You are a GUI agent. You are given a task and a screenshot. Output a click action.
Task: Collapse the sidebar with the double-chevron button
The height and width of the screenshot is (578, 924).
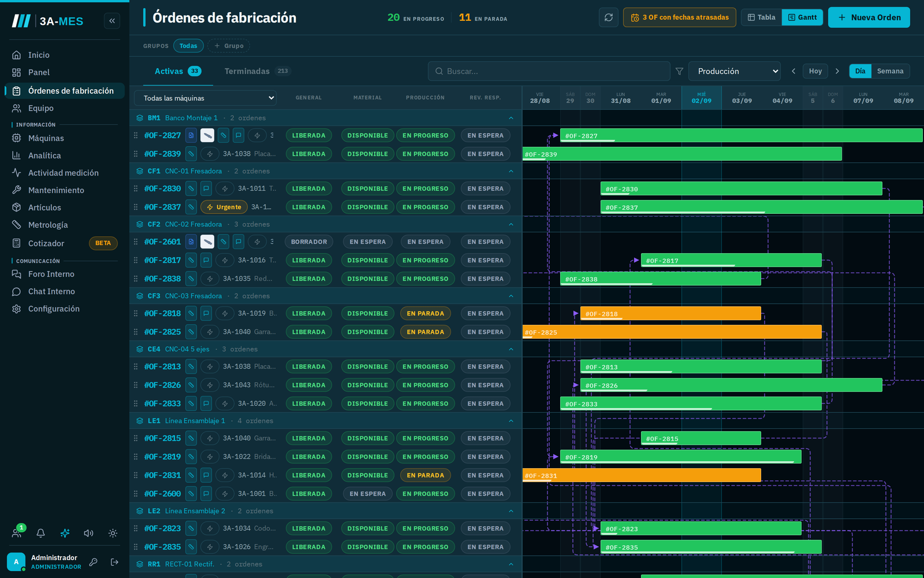tap(112, 21)
